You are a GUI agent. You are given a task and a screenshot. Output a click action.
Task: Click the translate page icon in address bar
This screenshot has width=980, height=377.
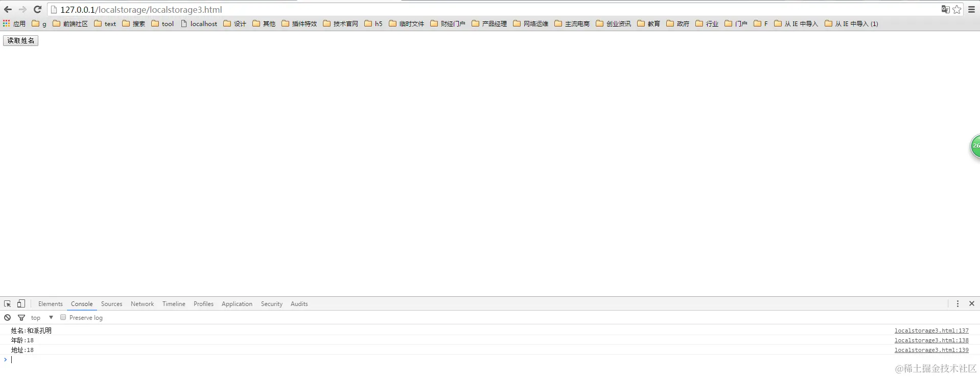(945, 9)
